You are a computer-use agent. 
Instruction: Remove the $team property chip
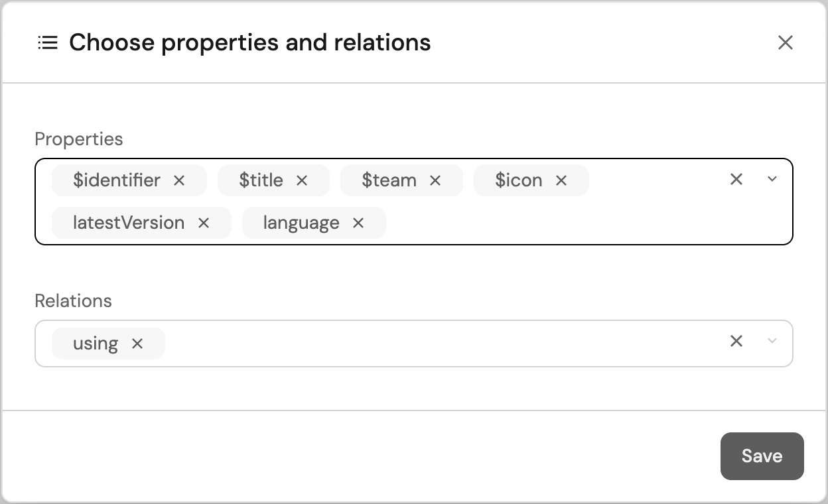[435, 180]
